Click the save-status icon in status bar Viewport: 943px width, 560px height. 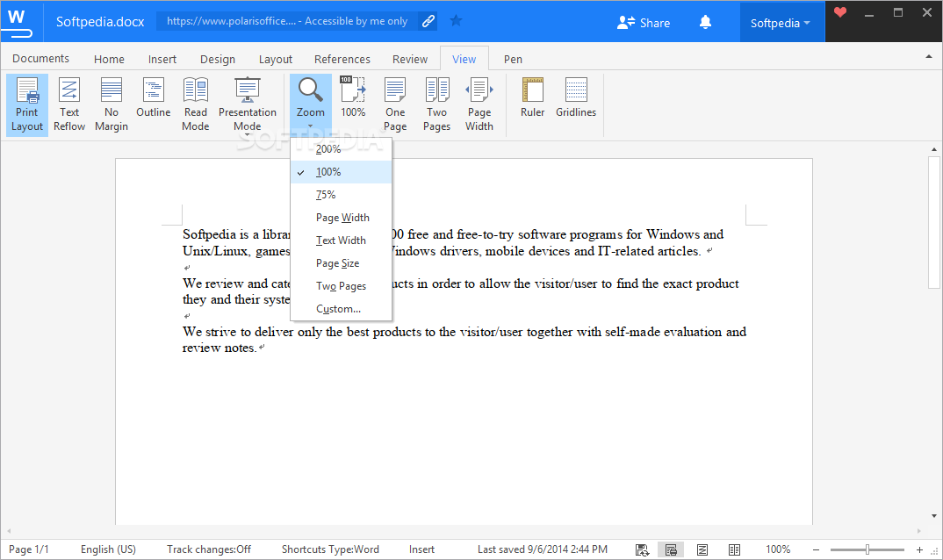[x=643, y=549]
